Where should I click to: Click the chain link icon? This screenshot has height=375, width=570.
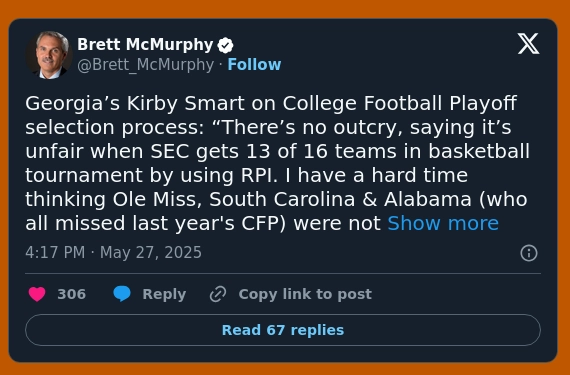tap(218, 294)
